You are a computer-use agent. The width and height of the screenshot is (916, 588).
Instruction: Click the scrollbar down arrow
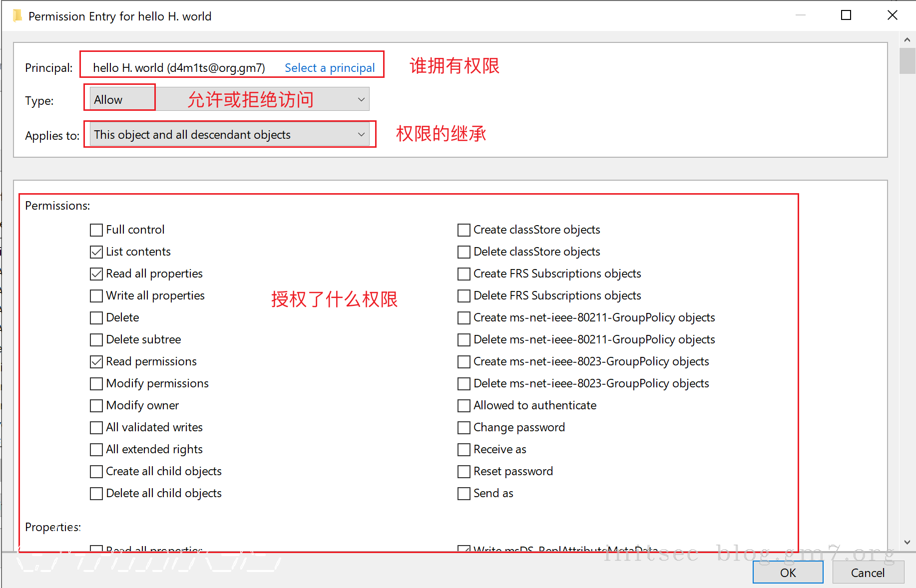tap(907, 542)
